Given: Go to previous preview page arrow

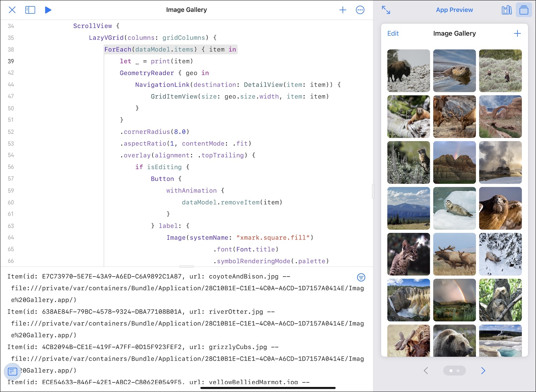Looking at the screenshot, I should pyautogui.click(x=426, y=370).
